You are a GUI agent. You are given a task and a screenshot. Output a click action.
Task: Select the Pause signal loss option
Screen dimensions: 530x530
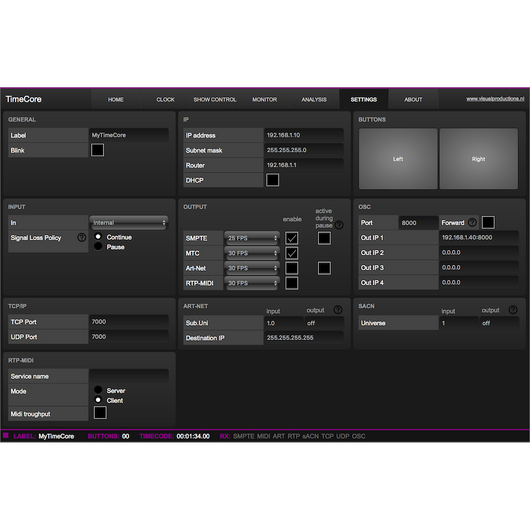(98, 246)
